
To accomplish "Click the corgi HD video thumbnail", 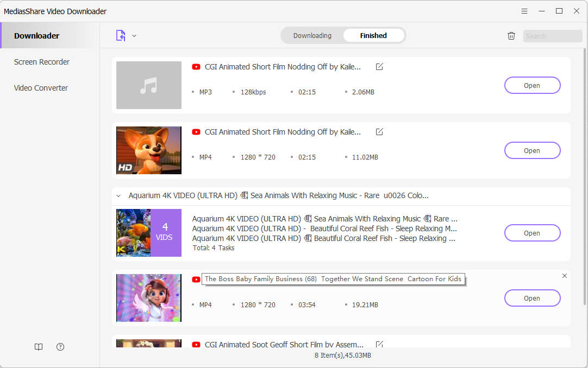I will point(149,150).
